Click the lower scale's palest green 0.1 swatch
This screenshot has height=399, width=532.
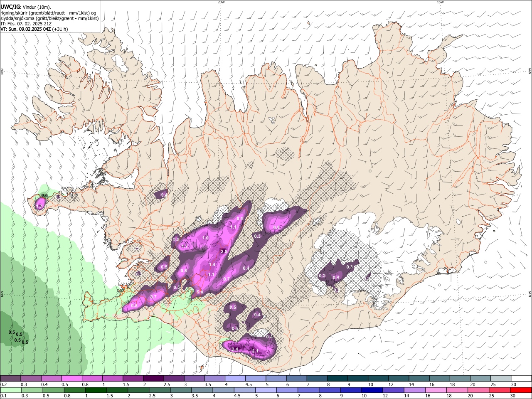pyautogui.click(x=11, y=390)
